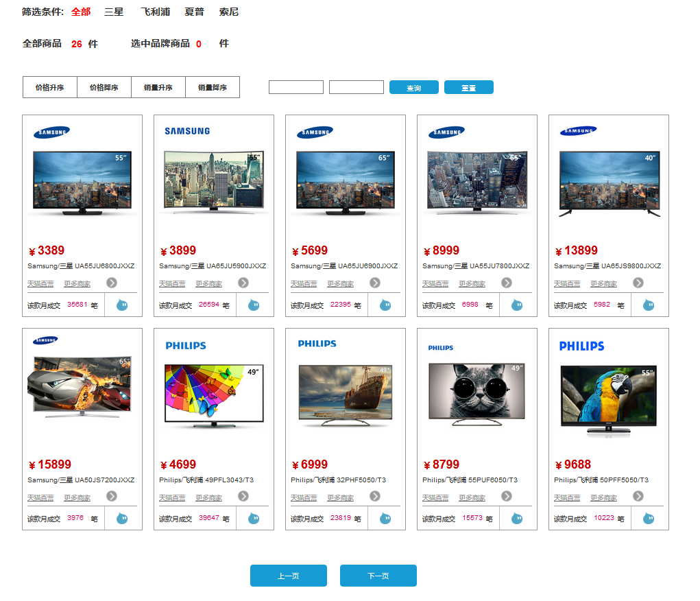The height and width of the screenshot is (601, 700).
Task: Sort by 价格降序
Action: point(104,87)
